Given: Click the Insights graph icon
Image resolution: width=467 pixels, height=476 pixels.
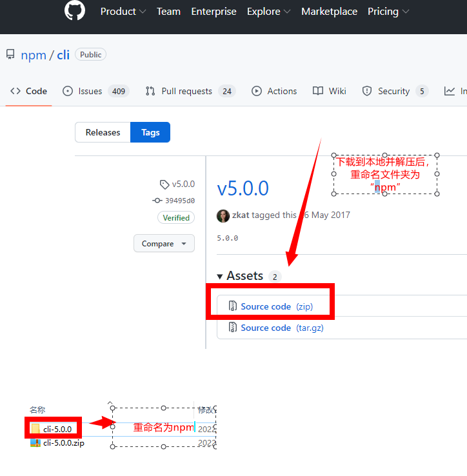Looking at the screenshot, I should tap(450, 91).
